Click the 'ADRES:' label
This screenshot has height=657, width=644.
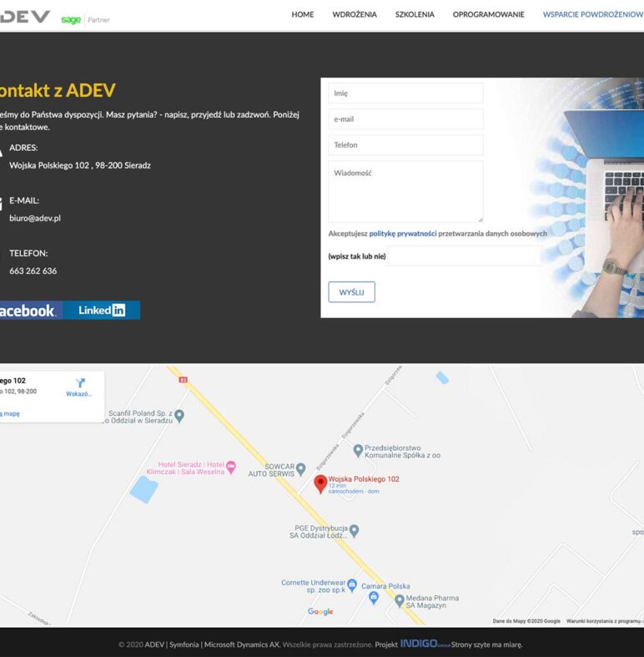tap(23, 148)
